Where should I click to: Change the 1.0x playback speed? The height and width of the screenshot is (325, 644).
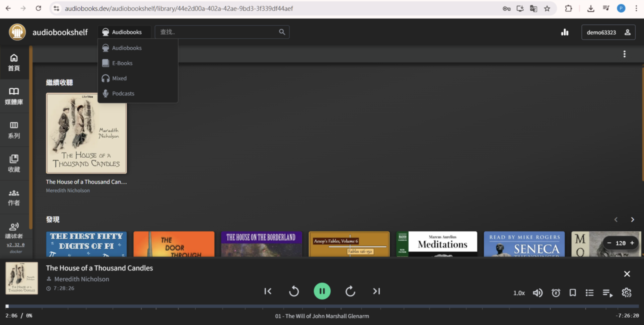click(x=519, y=293)
